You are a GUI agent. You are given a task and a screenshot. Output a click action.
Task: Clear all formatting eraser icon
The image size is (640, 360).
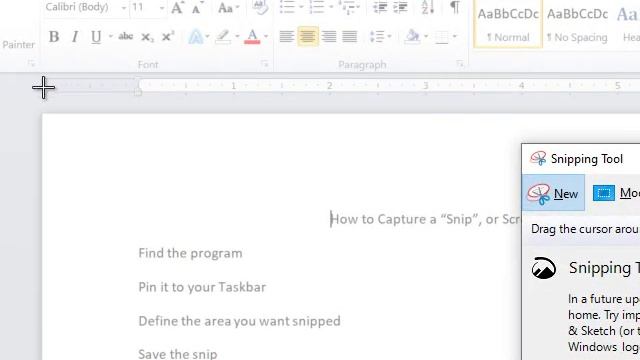pos(260,7)
